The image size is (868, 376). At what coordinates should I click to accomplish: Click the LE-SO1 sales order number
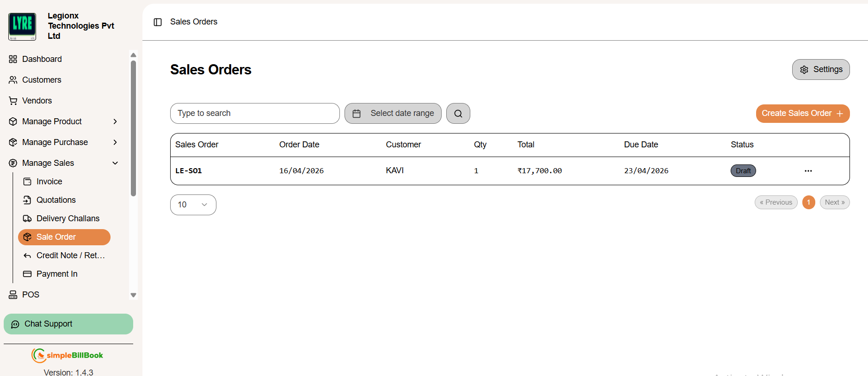(189, 171)
